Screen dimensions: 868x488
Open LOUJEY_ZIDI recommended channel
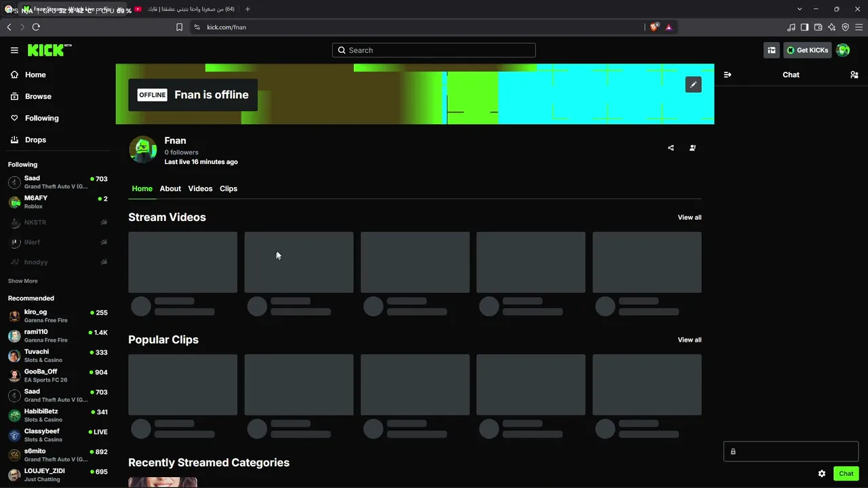pyautogui.click(x=58, y=474)
